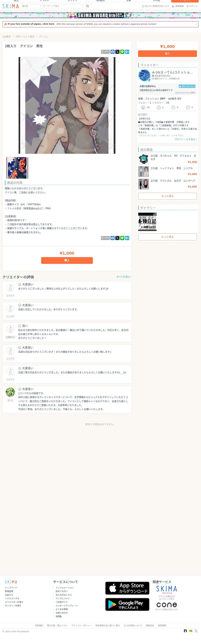Click 購入 button below product description
The height and width of the screenshot is (644, 201).
67,260
